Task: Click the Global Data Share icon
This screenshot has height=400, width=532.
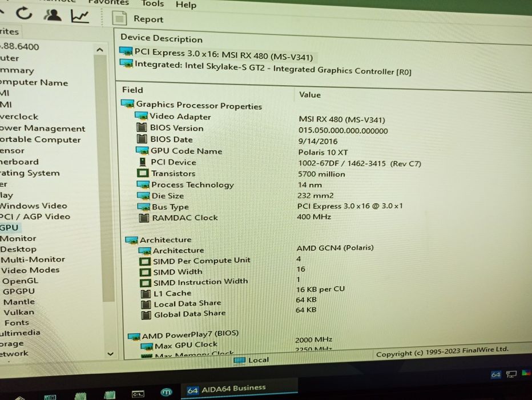Action: point(146,315)
